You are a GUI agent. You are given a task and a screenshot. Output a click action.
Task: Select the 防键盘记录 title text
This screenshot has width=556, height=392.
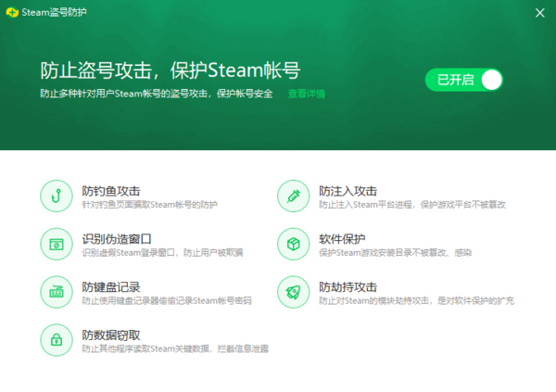(111, 287)
